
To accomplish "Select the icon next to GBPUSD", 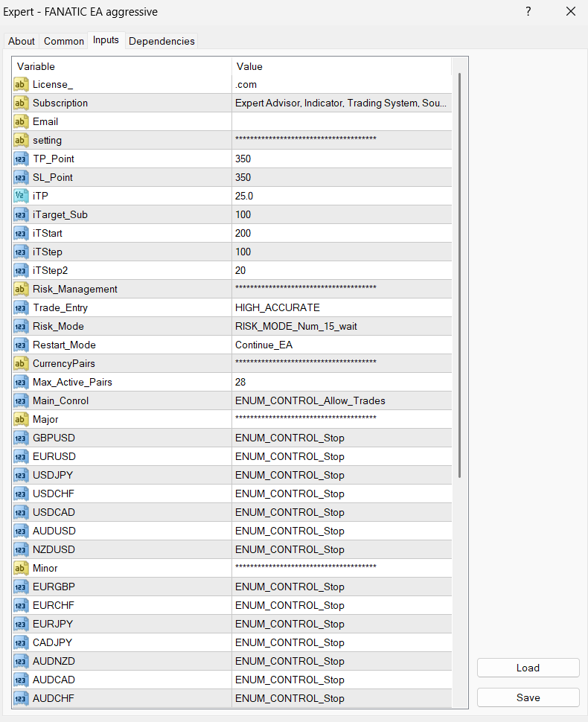I will coord(21,438).
